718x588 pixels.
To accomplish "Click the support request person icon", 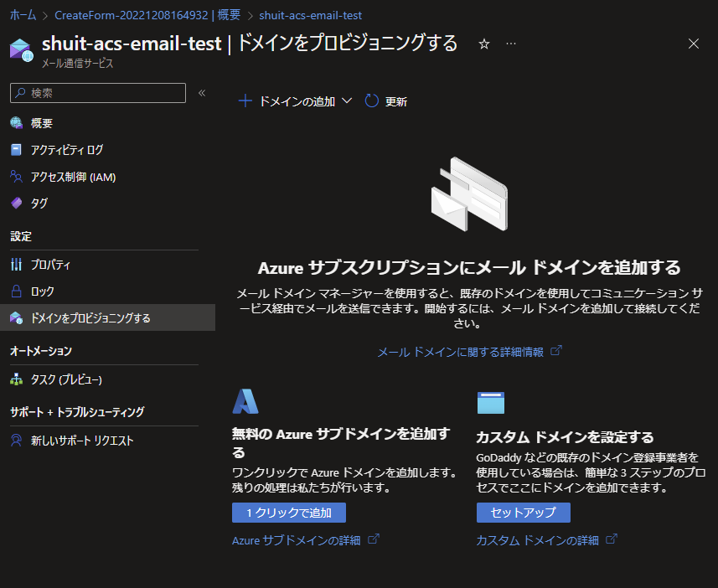I will pos(17,441).
